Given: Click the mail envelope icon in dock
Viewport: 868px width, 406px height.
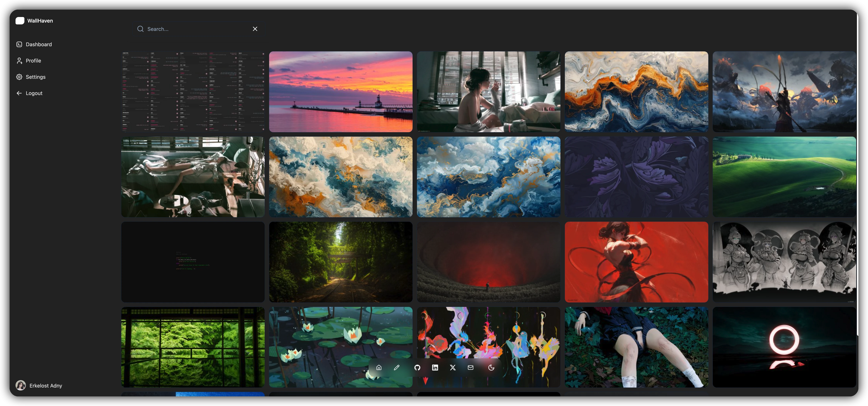Looking at the screenshot, I should pyautogui.click(x=471, y=368).
